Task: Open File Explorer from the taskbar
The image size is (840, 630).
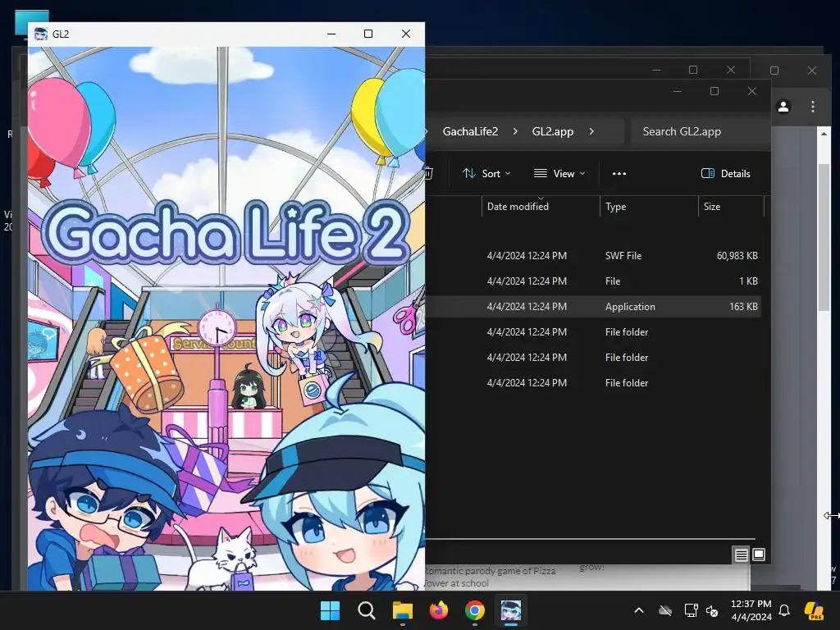Action: (402, 610)
